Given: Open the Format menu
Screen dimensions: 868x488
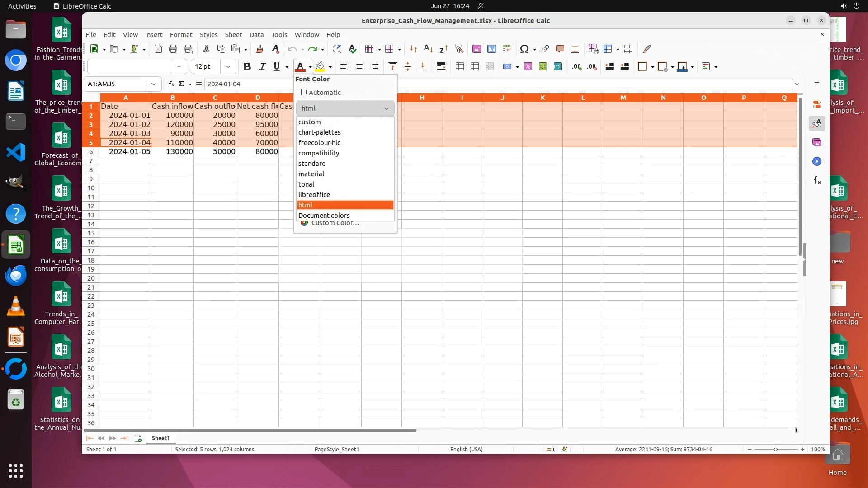Looking at the screenshot, I should point(181,35).
